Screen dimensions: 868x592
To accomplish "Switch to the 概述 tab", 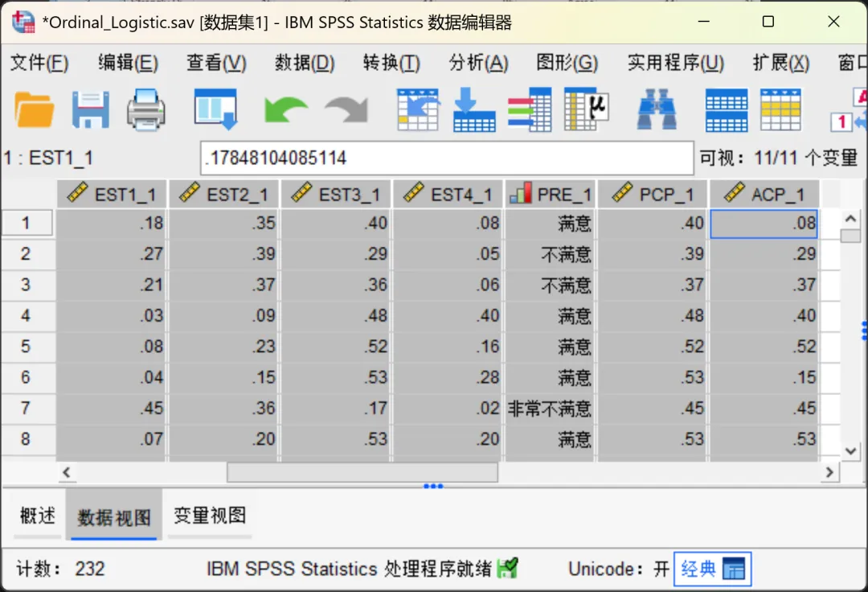I will (38, 516).
